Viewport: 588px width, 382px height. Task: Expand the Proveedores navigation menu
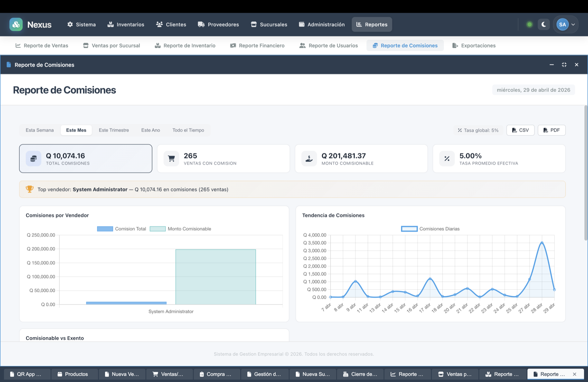pyautogui.click(x=218, y=25)
